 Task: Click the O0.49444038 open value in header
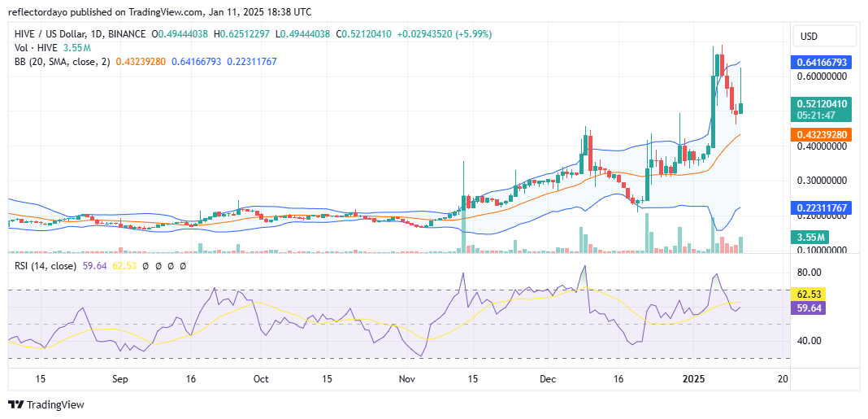pyautogui.click(x=180, y=34)
